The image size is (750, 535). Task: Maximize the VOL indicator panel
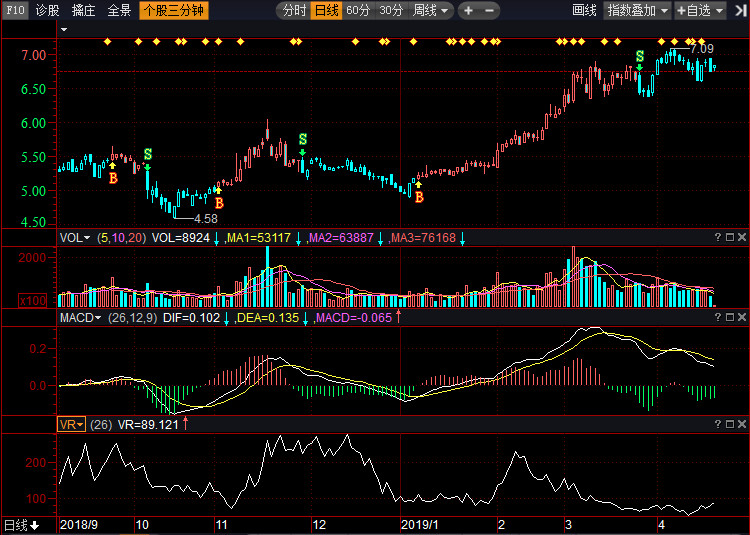(x=729, y=237)
